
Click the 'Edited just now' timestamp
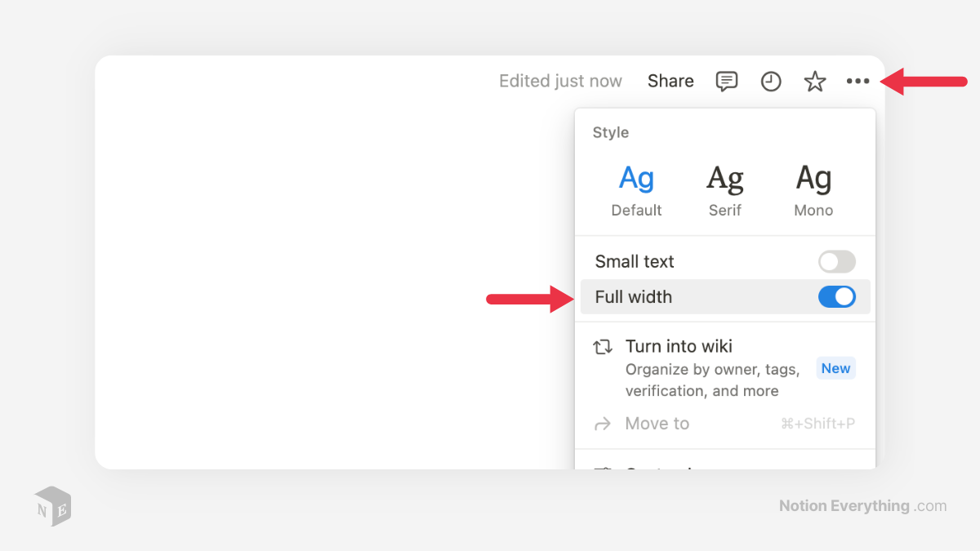[x=560, y=82]
